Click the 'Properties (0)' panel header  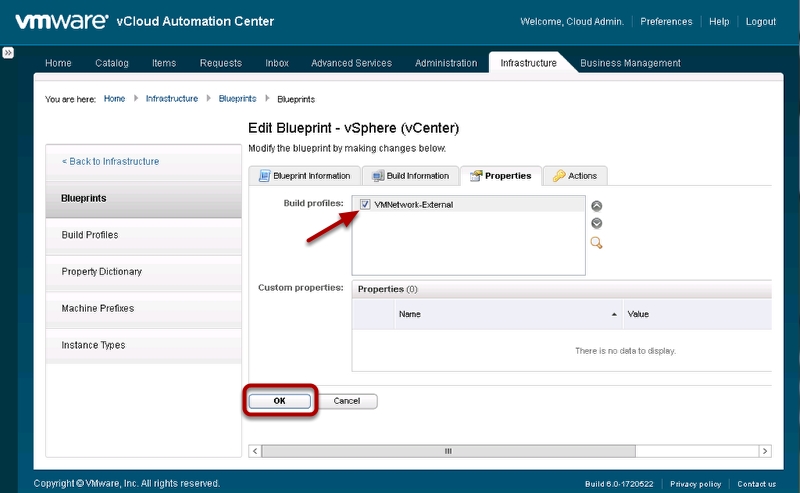(x=562, y=289)
